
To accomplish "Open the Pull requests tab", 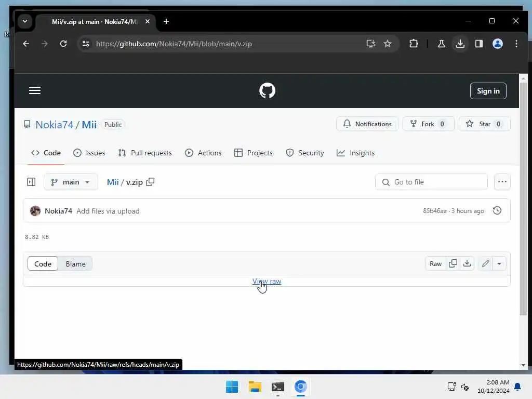I will point(145,153).
